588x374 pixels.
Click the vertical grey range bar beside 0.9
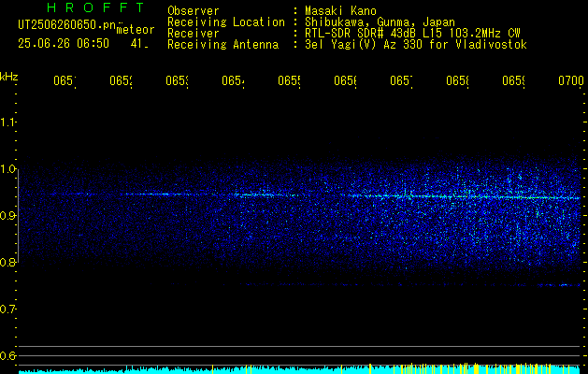[19, 215]
